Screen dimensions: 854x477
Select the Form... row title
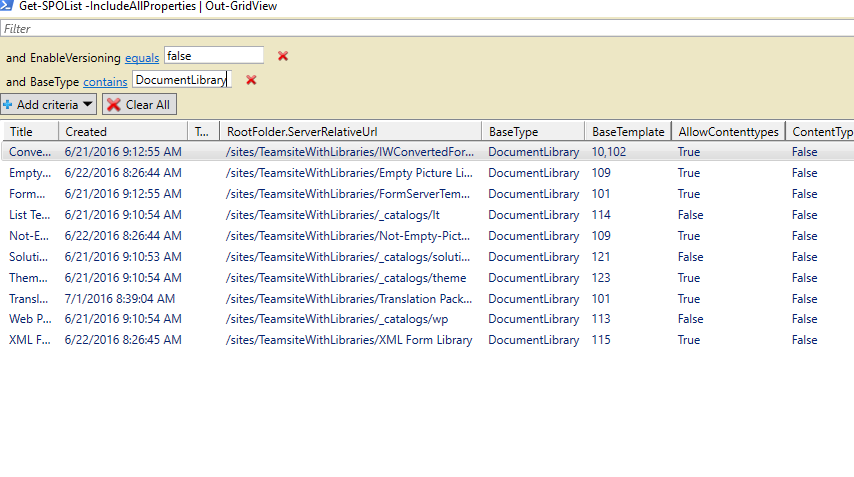coord(27,194)
